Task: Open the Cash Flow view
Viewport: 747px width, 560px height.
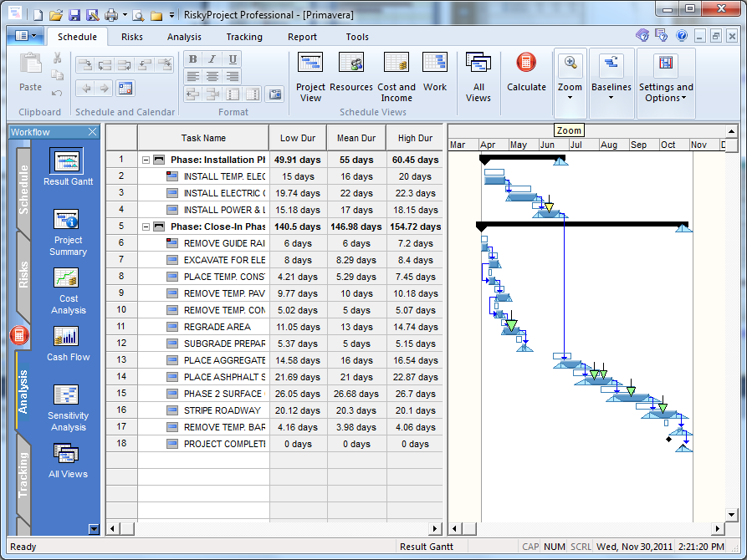Action: (x=67, y=339)
